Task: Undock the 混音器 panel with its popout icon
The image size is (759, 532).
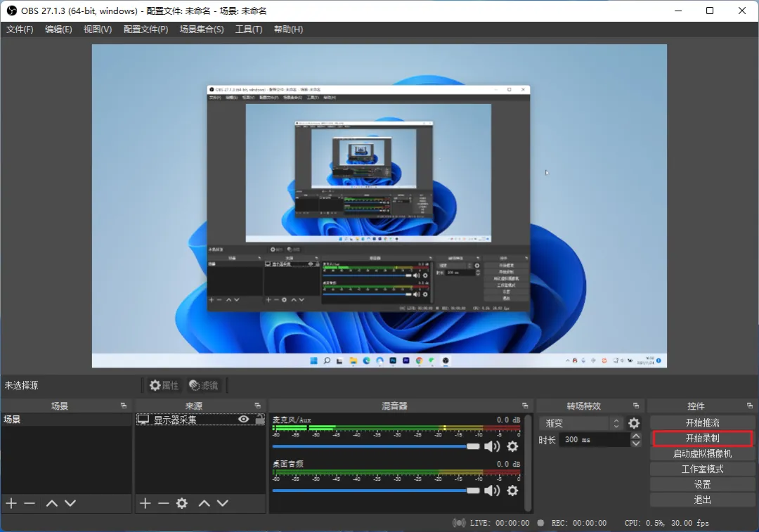Action: (525, 406)
